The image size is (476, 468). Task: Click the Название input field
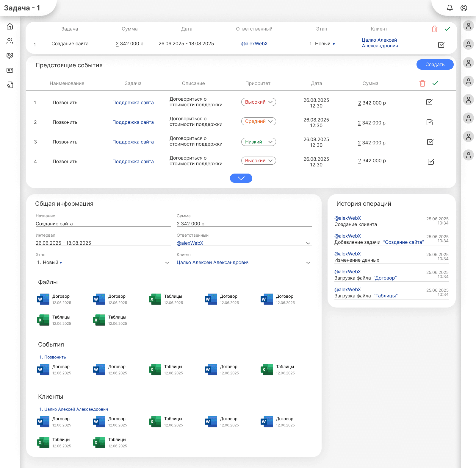103,224
